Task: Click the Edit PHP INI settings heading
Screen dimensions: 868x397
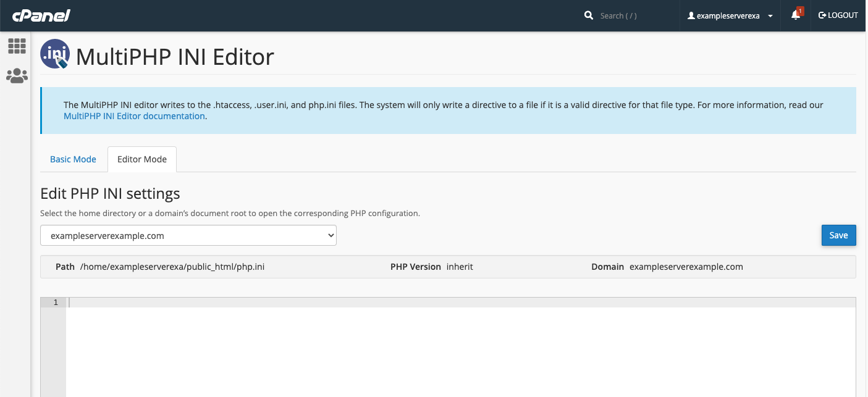Action: pos(110,194)
